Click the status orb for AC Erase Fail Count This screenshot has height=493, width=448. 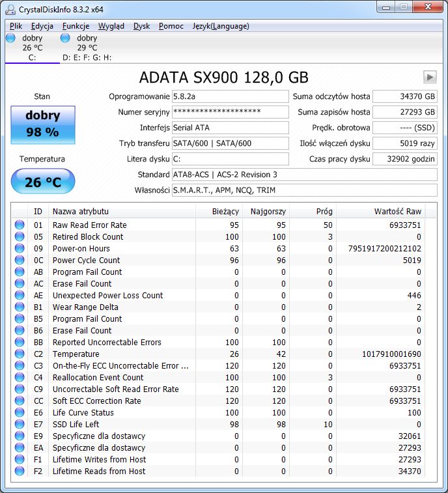(20, 283)
